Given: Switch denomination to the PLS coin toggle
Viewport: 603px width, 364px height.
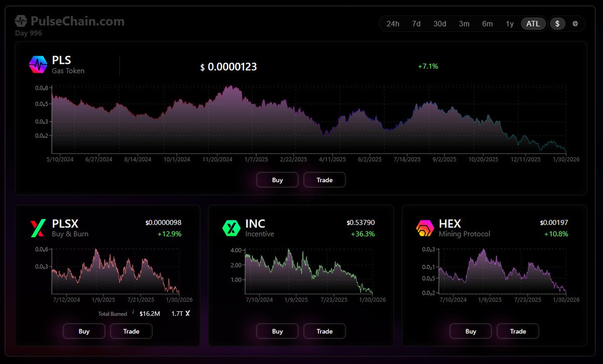Looking at the screenshot, I should click(x=575, y=24).
